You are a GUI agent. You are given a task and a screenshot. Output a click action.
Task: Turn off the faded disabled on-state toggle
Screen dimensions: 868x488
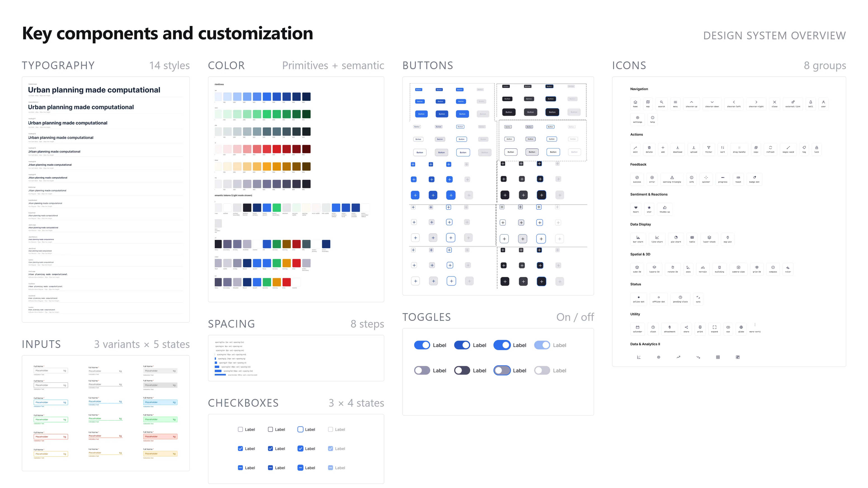tap(542, 345)
